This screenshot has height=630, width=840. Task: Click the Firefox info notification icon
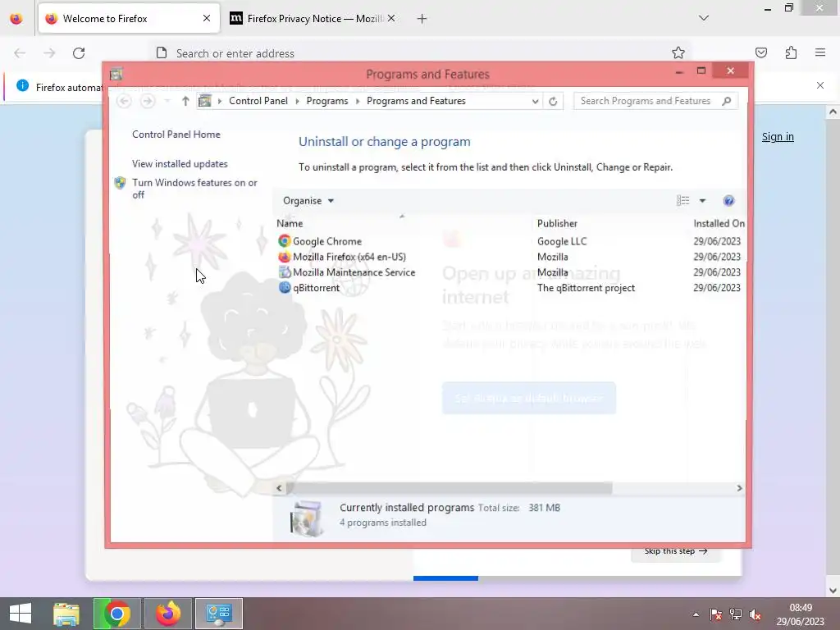pos(22,85)
